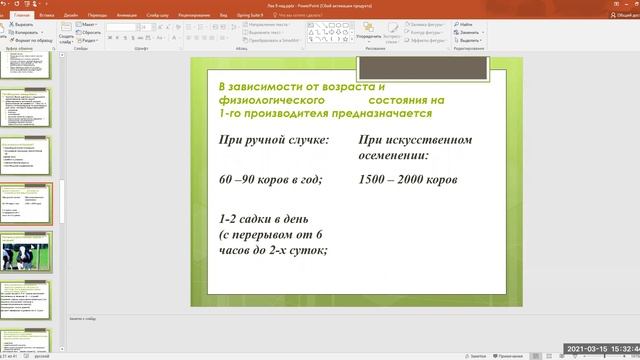The image size is (640, 360).
Task: Click the Create Slide (Создать слайд) icon
Action: [66, 27]
